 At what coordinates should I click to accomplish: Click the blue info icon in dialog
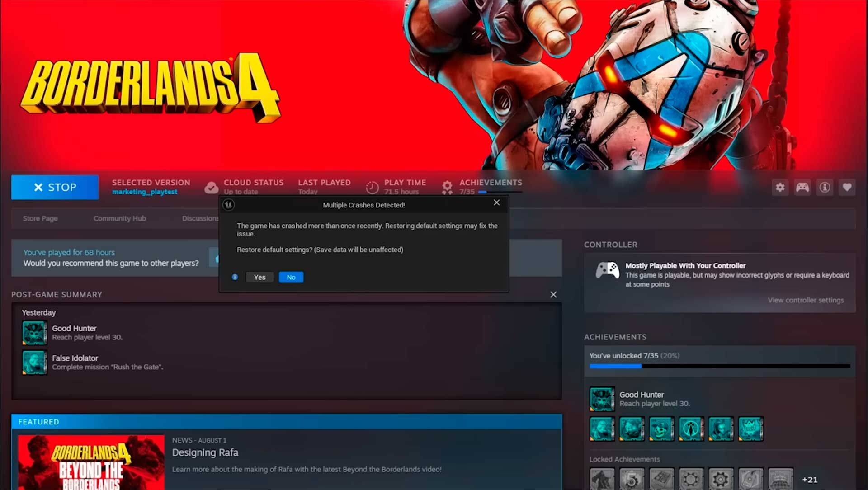pyautogui.click(x=235, y=277)
